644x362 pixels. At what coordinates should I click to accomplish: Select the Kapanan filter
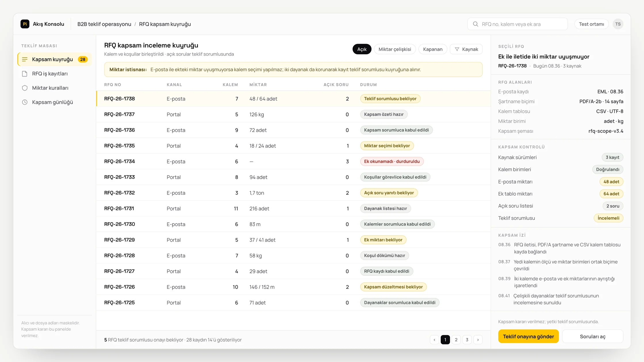pos(433,49)
